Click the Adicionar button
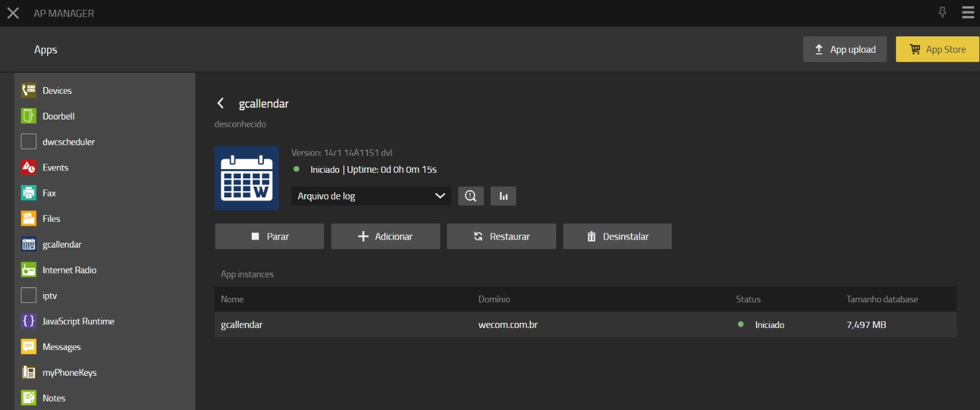This screenshot has width=980, height=410. point(385,237)
